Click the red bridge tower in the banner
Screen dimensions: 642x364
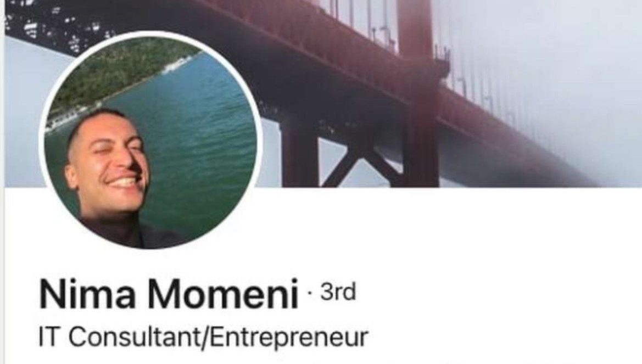[417, 94]
